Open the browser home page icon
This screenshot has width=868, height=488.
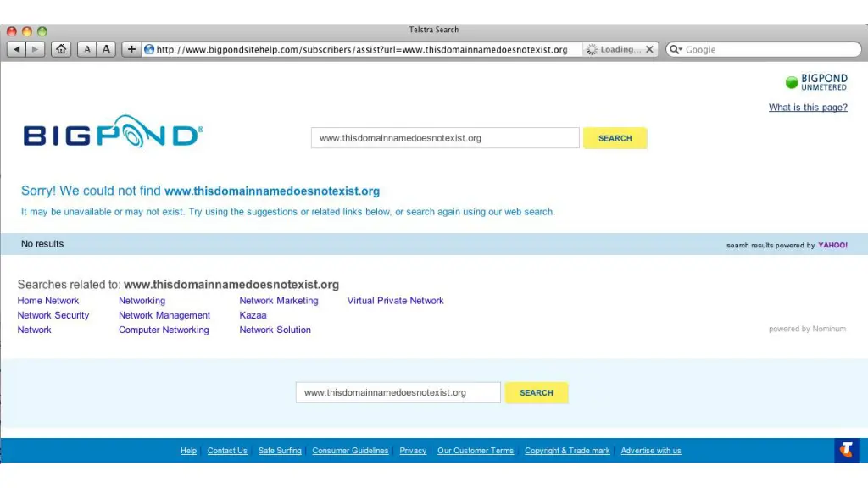tap(61, 49)
